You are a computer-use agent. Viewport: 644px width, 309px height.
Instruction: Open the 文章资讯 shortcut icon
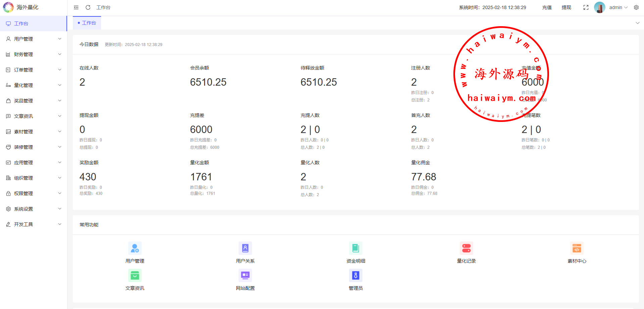[135, 276]
